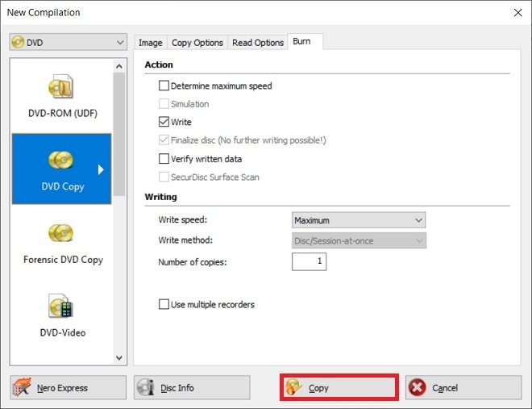Click the compilation list scroll-up arrow
532x409 pixels.
119,66
